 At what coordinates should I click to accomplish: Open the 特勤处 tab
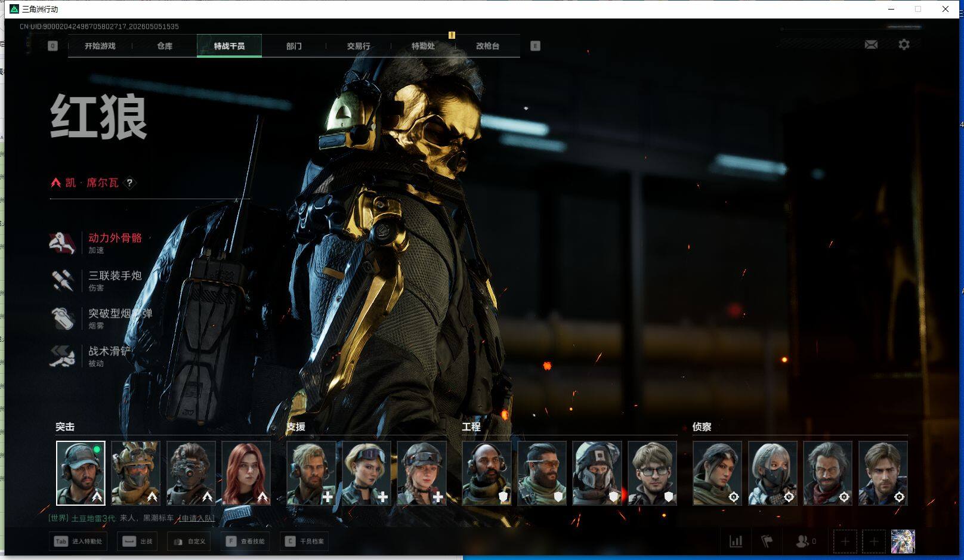coord(423,46)
